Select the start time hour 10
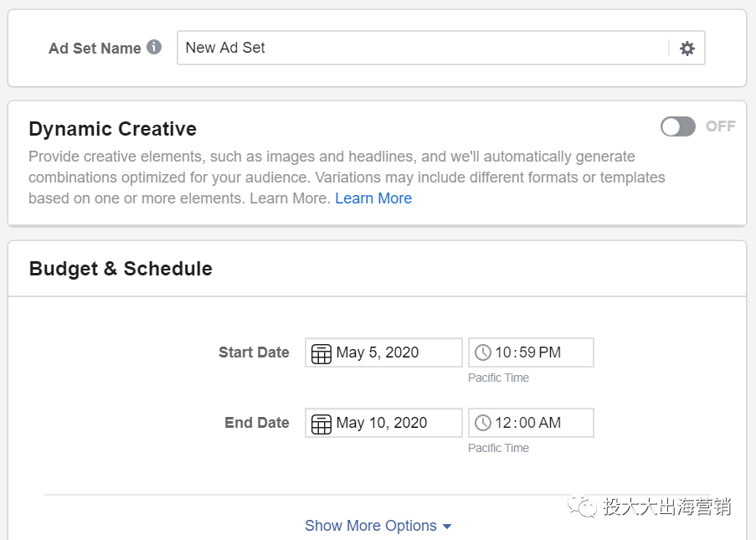 [502, 352]
